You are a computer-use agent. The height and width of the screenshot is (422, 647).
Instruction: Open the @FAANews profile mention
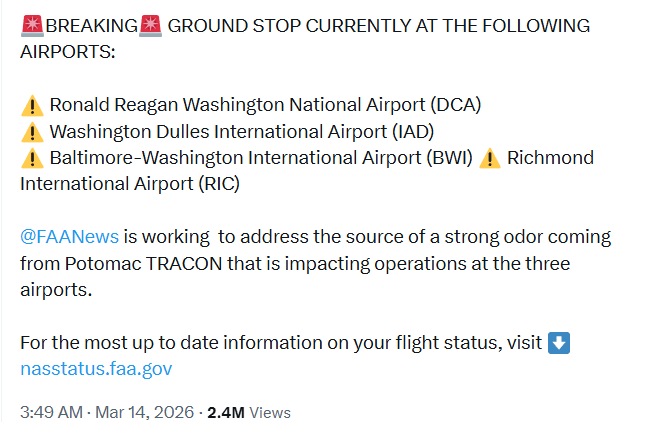pos(70,237)
